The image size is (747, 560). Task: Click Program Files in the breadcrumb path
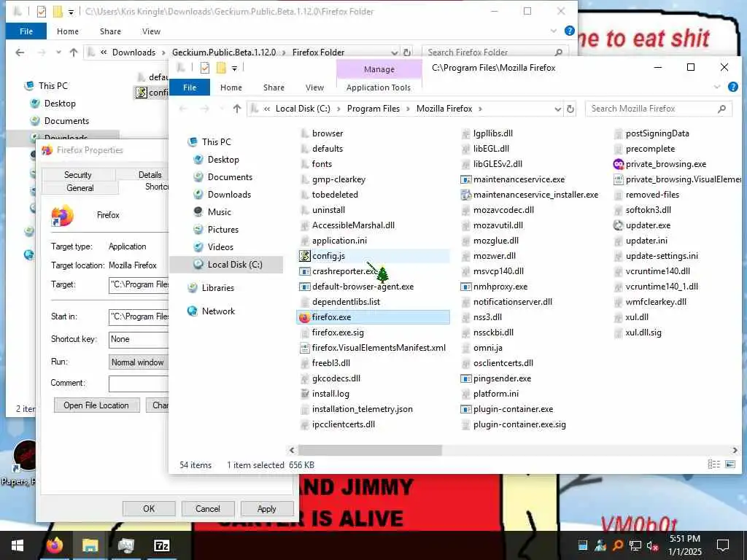(x=373, y=109)
